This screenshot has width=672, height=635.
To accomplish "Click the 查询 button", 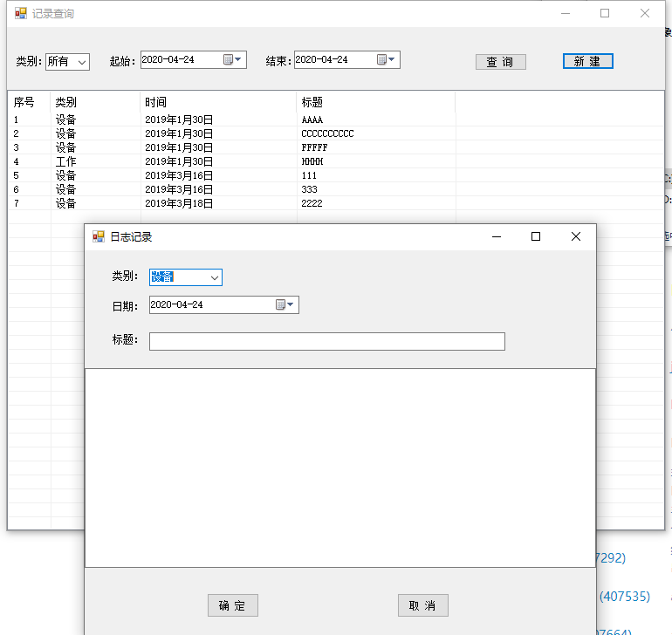I will click(x=501, y=62).
